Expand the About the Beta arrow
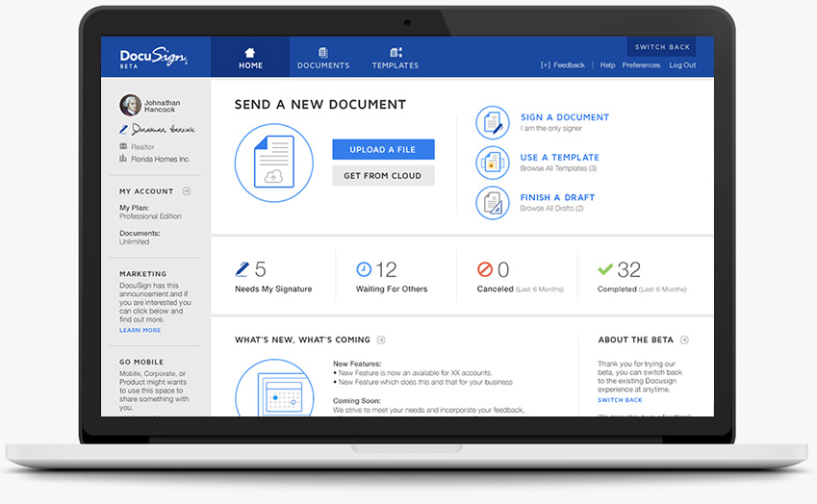Image resolution: width=817 pixels, height=504 pixels. [684, 340]
